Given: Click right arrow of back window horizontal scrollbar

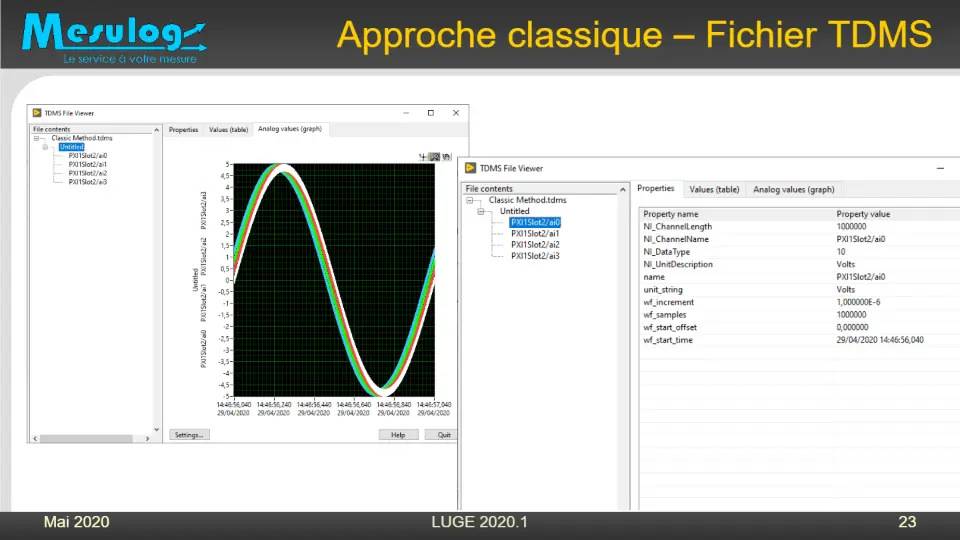Looking at the screenshot, I should coord(148,438).
